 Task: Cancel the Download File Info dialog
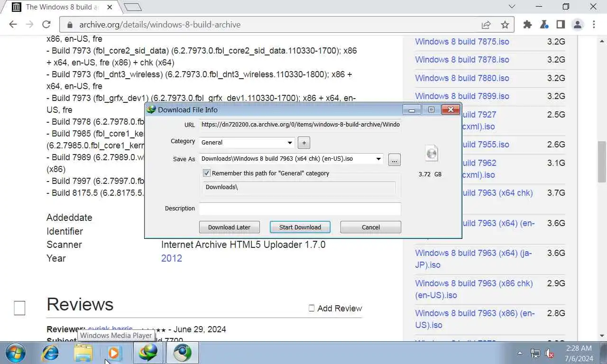[370, 227]
